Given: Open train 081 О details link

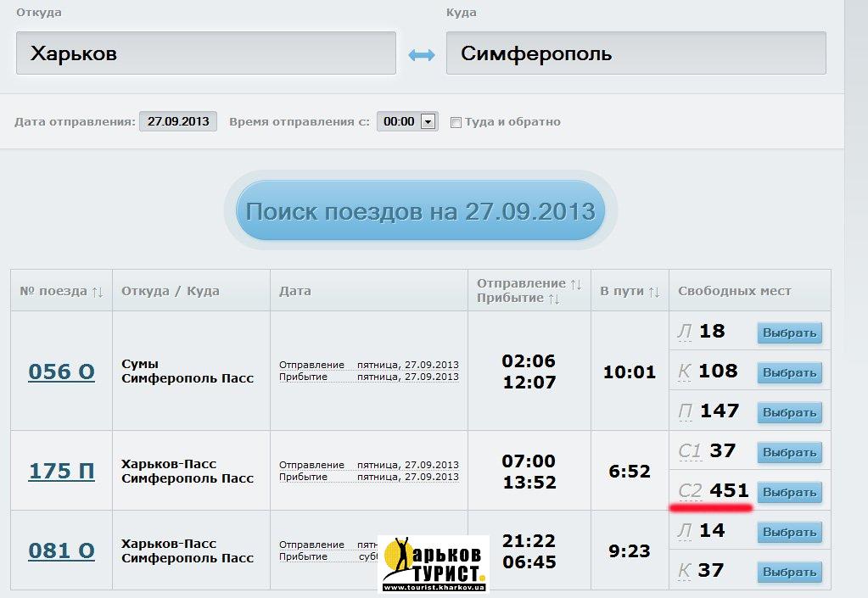Looking at the screenshot, I should click(61, 550).
